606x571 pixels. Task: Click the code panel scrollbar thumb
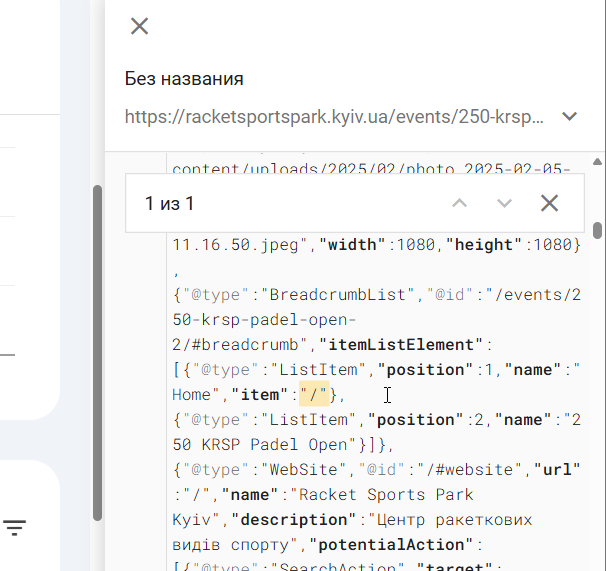tap(597, 230)
